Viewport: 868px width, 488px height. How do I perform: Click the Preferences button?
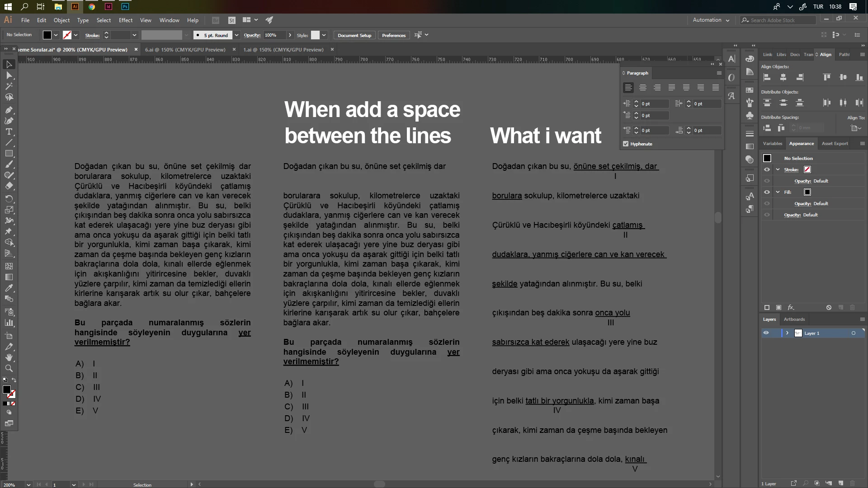point(393,35)
